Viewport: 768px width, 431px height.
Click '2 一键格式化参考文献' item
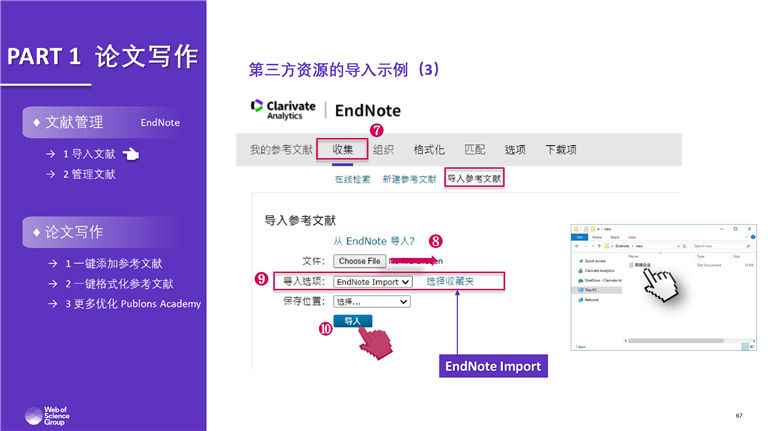[120, 284]
